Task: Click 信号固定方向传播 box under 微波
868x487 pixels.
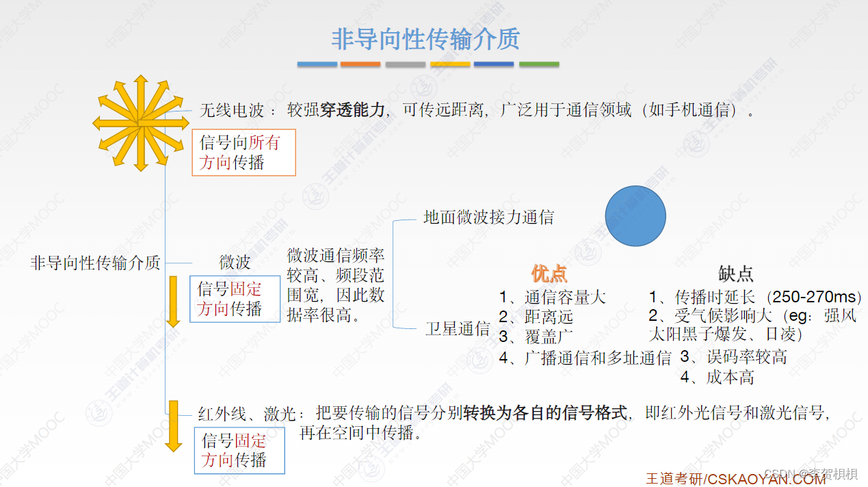Action: coord(235,299)
